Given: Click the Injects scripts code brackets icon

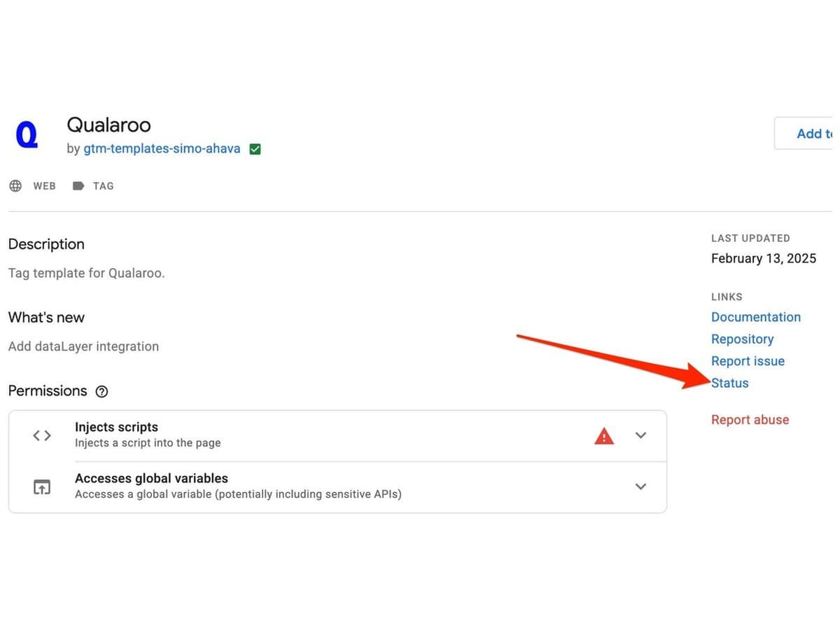Looking at the screenshot, I should click(x=42, y=435).
